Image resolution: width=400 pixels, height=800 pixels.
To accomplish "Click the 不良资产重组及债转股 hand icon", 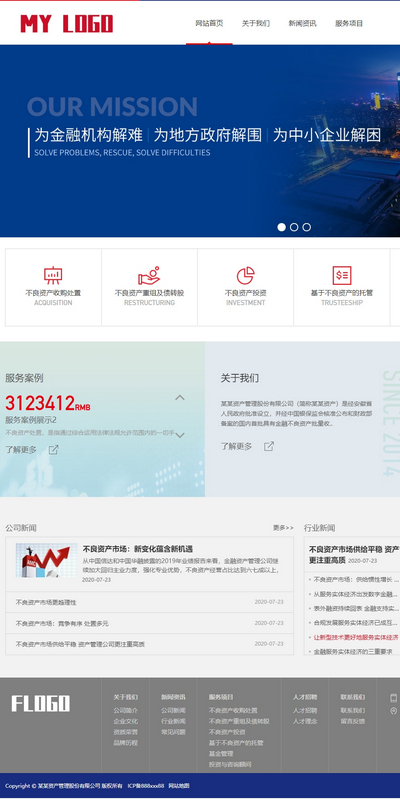I will (x=149, y=276).
